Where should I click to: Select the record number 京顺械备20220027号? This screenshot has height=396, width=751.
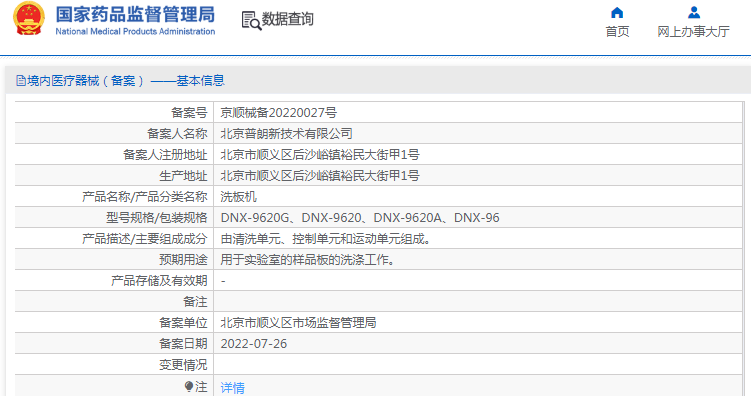pyautogui.click(x=278, y=113)
